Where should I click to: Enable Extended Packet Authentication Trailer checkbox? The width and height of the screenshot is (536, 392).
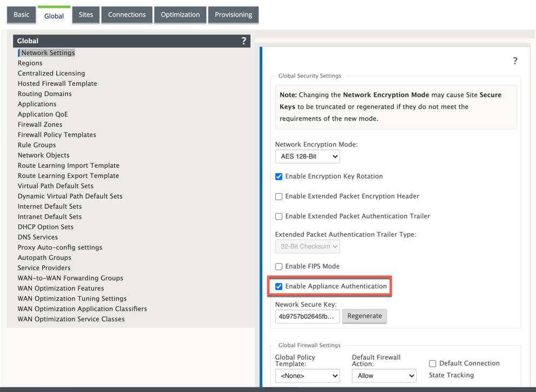[x=279, y=216]
